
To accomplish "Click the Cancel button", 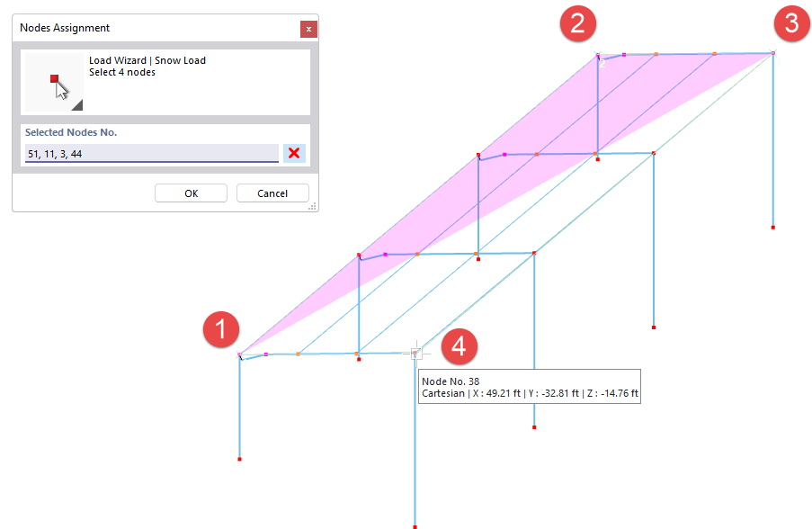I will [272, 193].
